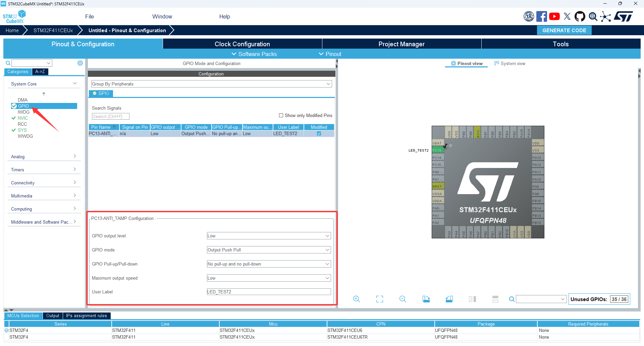Switch to the Output tab
The image size is (644, 346).
53,315
